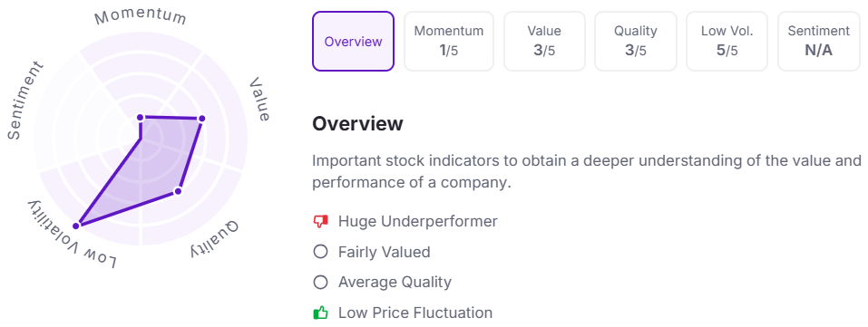Open the Sentiment N/A tab

pyautogui.click(x=819, y=42)
